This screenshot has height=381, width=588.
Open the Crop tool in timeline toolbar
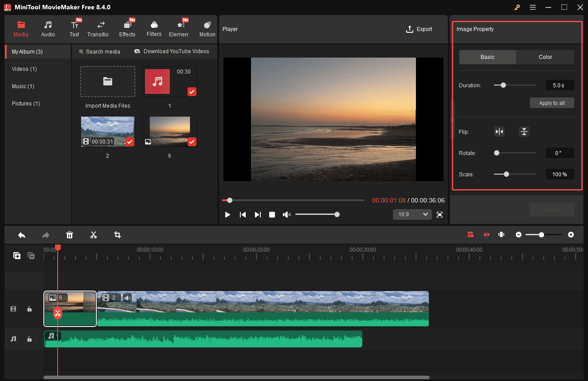pyautogui.click(x=117, y=235)
